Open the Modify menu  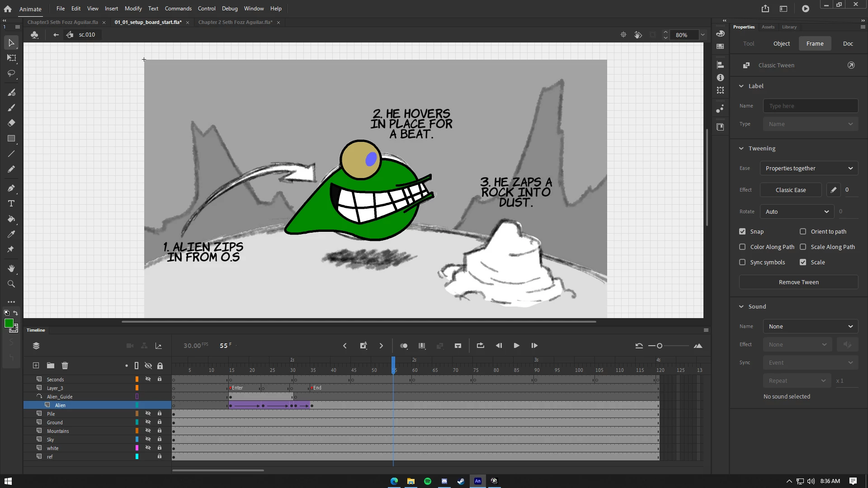pos(133,9)
